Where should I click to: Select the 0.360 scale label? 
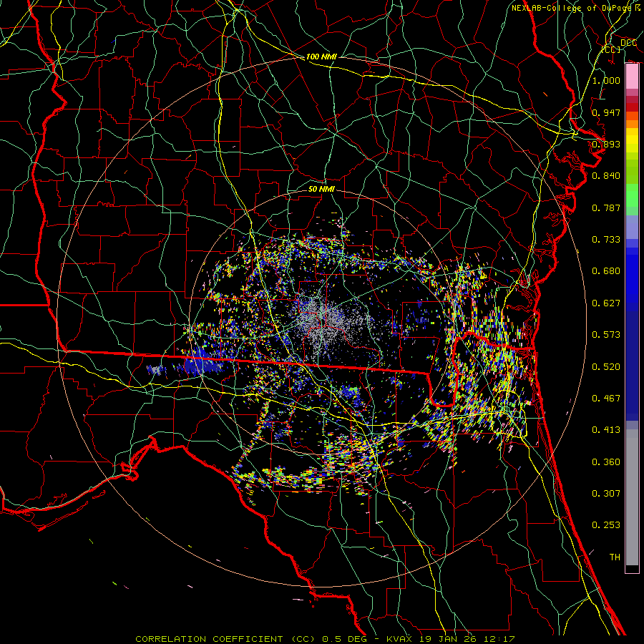(606, 462)
